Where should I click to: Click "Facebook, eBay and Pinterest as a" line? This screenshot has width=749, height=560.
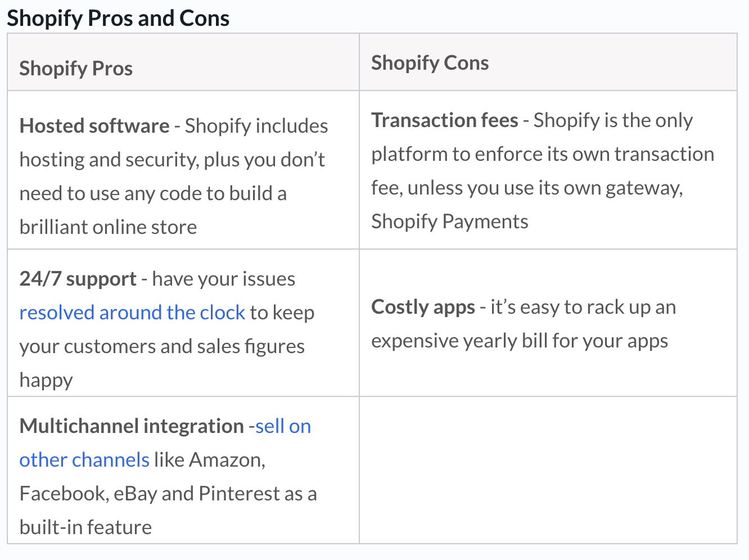[x=168, y=494]
